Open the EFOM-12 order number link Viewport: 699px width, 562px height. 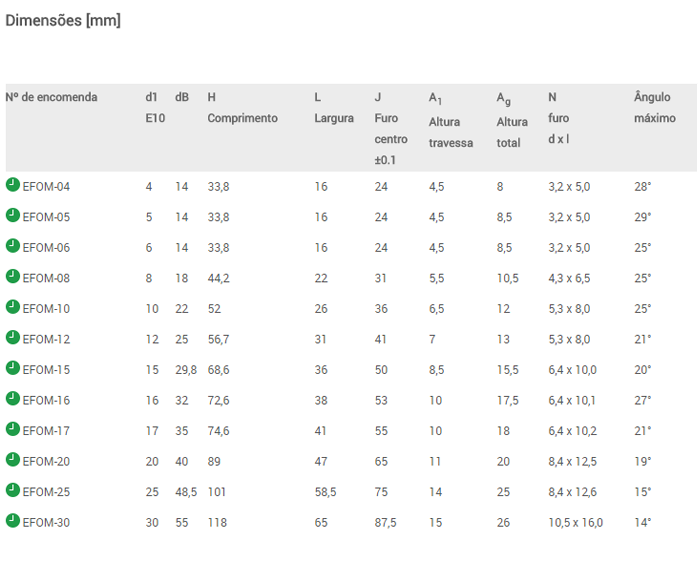[46, 340]
